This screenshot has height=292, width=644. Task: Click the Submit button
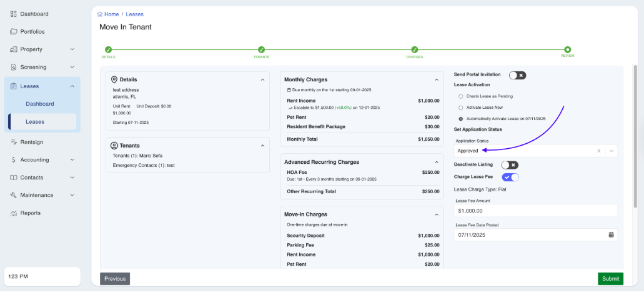[610, 279]
